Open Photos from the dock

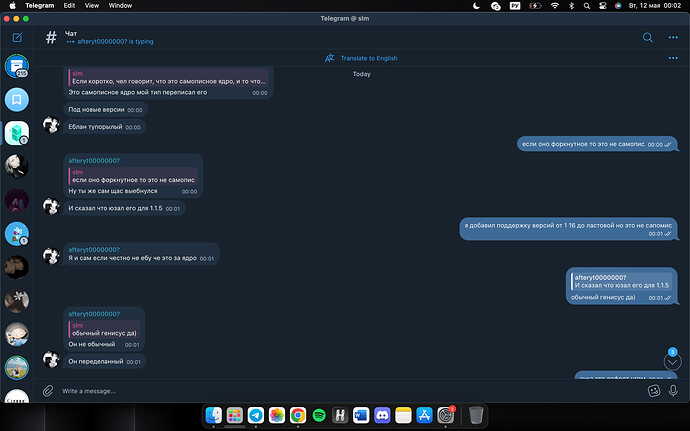coord(277,415)
